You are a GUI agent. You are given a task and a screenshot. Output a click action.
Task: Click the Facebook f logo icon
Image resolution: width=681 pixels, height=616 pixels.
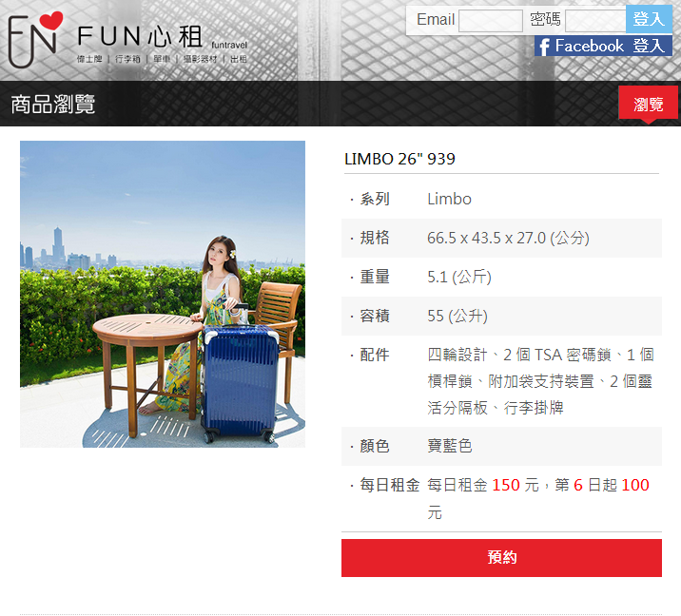(x=544, y=46)
